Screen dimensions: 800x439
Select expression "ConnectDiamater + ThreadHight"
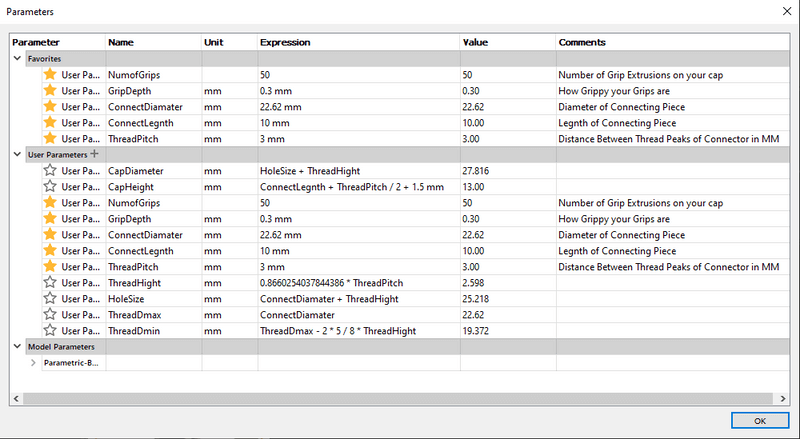pos(329,299)
